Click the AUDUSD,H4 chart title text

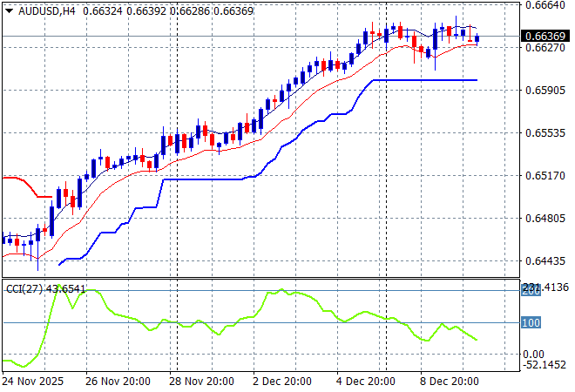pos(45,10)
